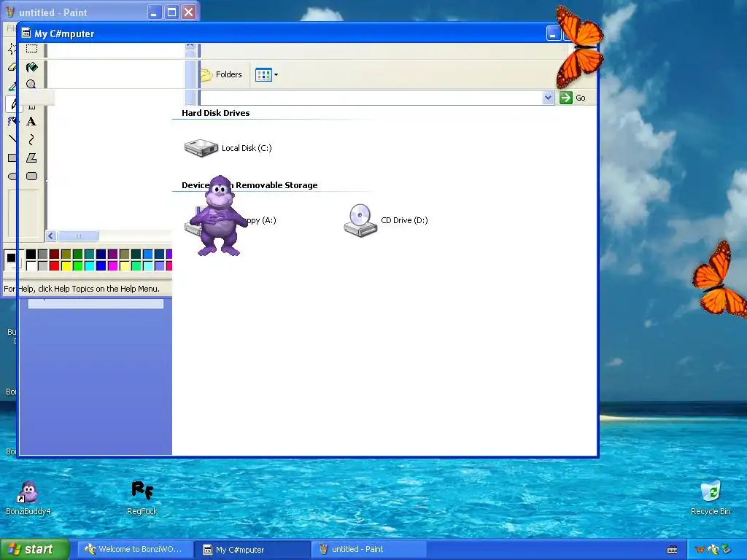This screenshot has height=560, width=747.
Task: Expand the address bar dropdown arrow
Action: [548, 98]
